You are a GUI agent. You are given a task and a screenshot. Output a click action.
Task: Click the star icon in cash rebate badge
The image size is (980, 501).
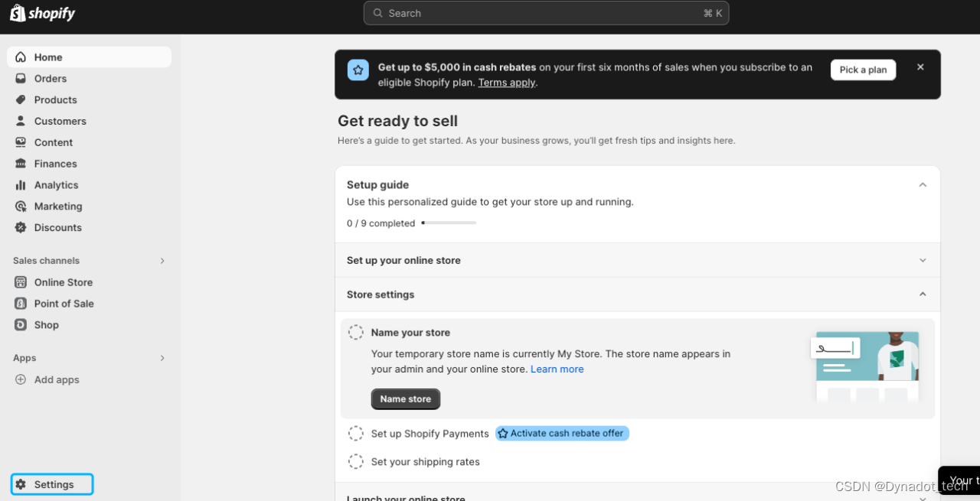point(503,434)
